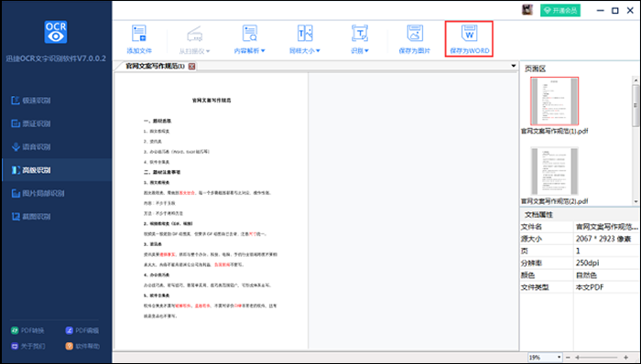Click the zoom slider handle

click(577, 358)
